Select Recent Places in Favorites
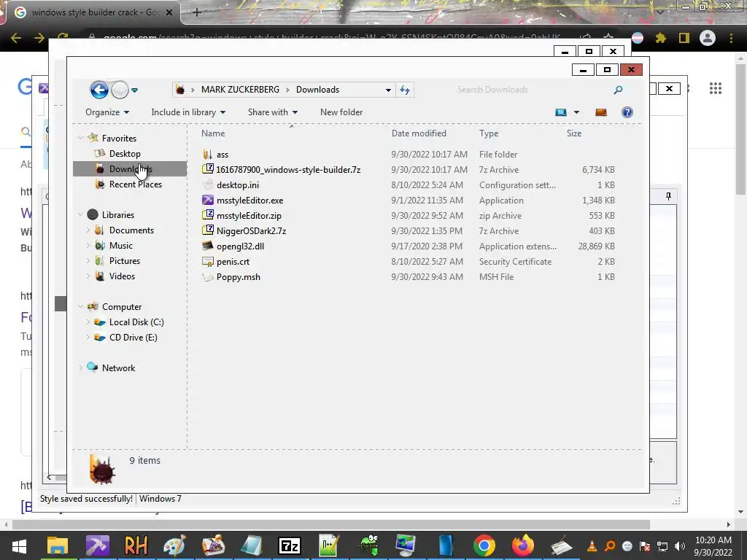Viewport: 747px width, 560px height. click(135, 184)
